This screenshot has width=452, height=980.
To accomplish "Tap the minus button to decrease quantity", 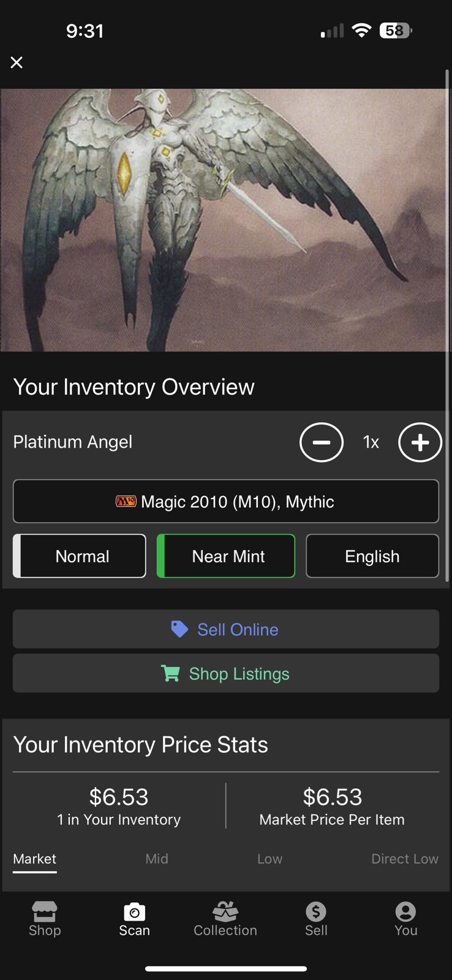I will point(321,442).
